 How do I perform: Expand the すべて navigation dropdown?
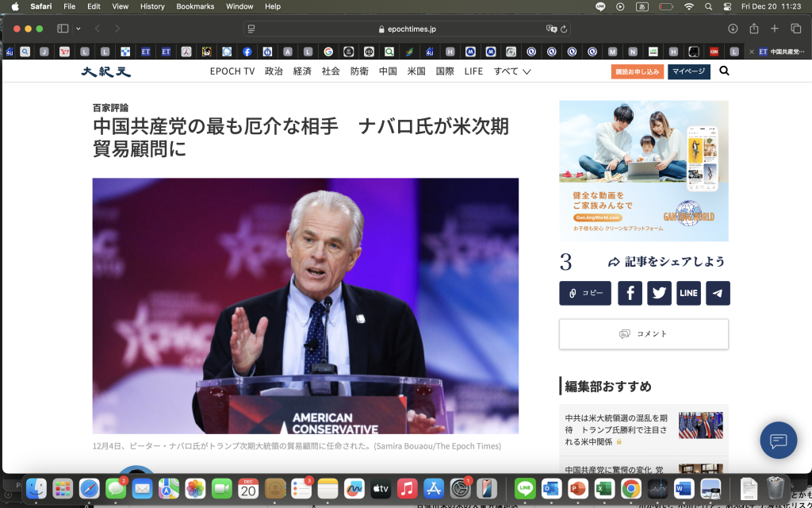click(512, 71)
